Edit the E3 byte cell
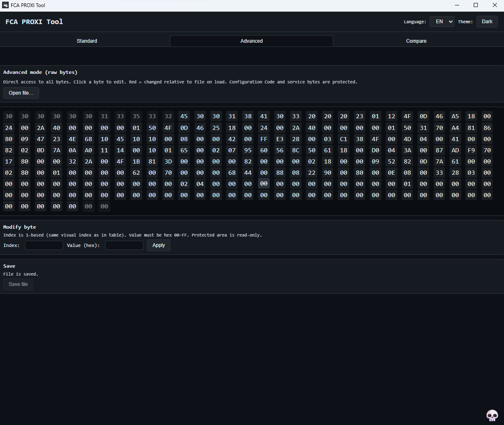Viewport: 504px width, 425px height. [280, 139]
